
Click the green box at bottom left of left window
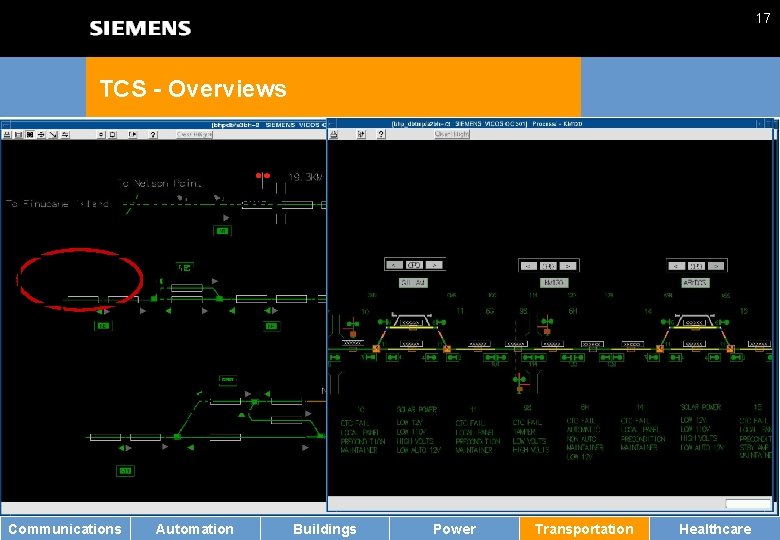coord(125,471)
